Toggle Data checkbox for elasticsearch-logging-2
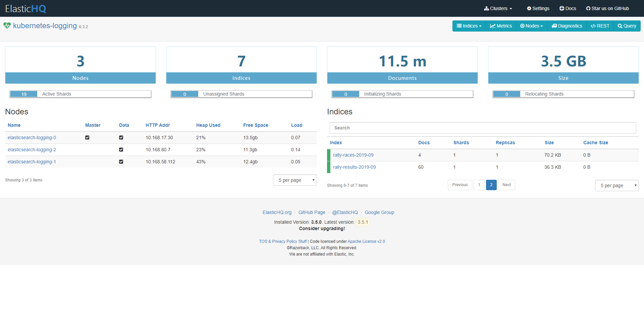This screenshot has height=325, width=644. tap(121, 150)
